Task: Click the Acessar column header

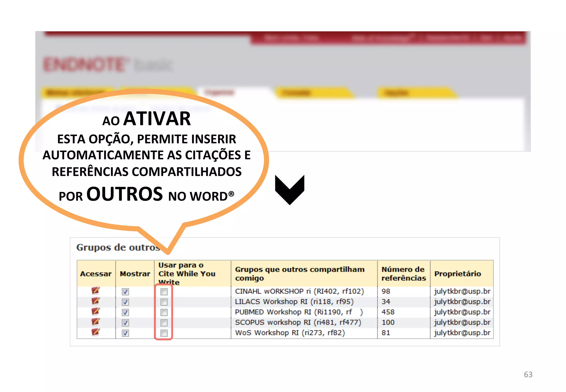Action: [x=96, y=274]
